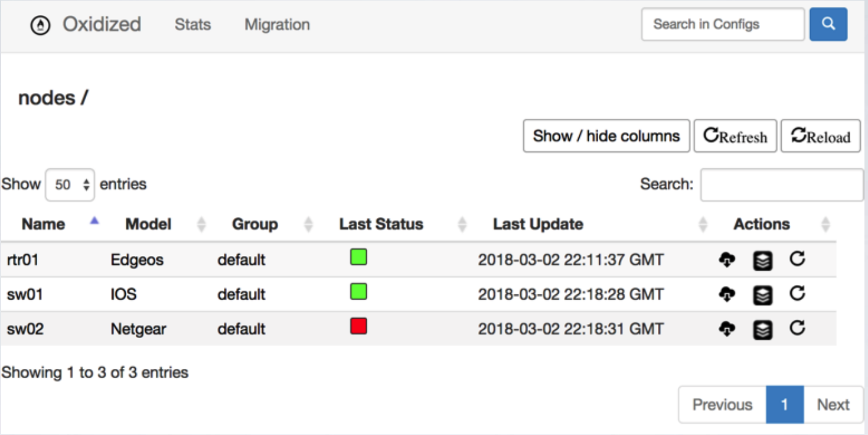Screen dimensions: 868x435
Task: Open sw01 version history stack icon
Action: (762, 296)
